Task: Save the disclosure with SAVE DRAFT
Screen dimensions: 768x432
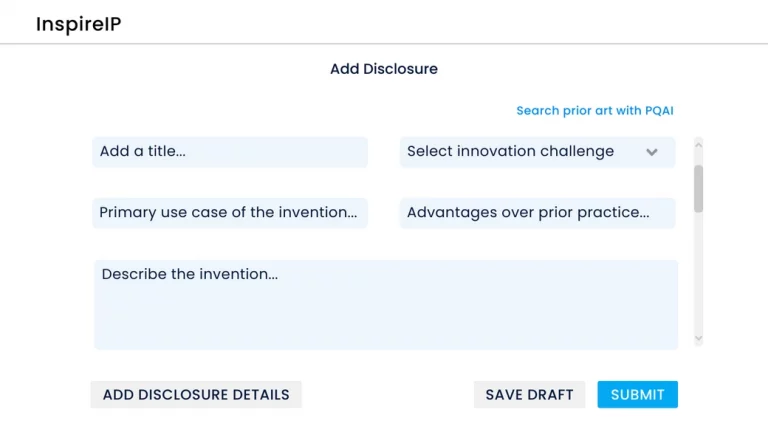Action: pos(529,395)
